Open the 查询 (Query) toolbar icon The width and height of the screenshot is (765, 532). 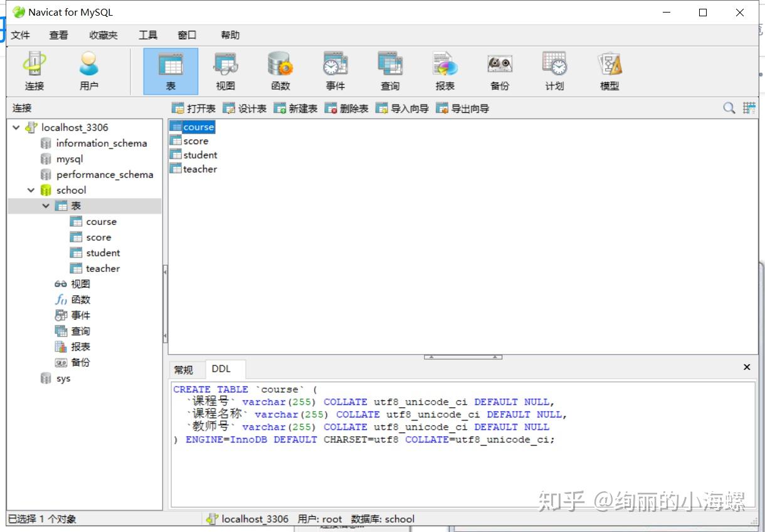(x=390, y=71)
